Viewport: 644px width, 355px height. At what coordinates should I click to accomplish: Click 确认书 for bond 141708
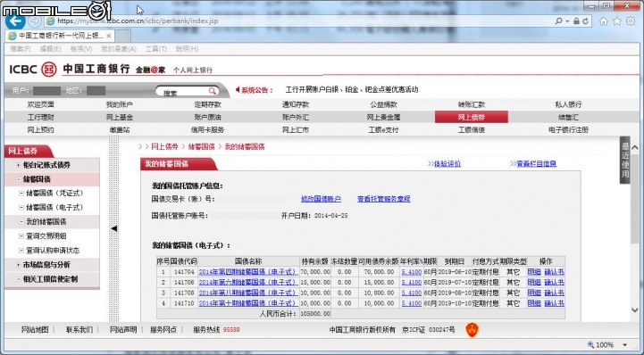tap(554, 293)
